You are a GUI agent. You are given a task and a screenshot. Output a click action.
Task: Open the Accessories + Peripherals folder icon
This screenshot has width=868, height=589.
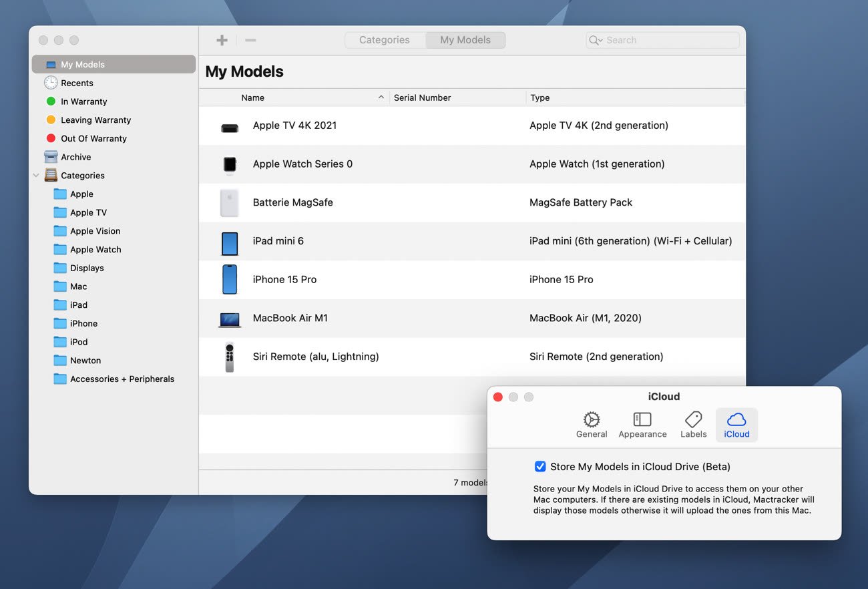[60, 379]
